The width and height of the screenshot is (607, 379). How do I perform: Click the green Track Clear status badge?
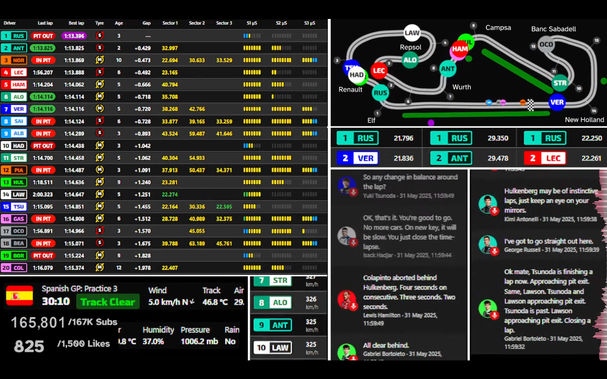pyautogui.click(x=108, y=302)
